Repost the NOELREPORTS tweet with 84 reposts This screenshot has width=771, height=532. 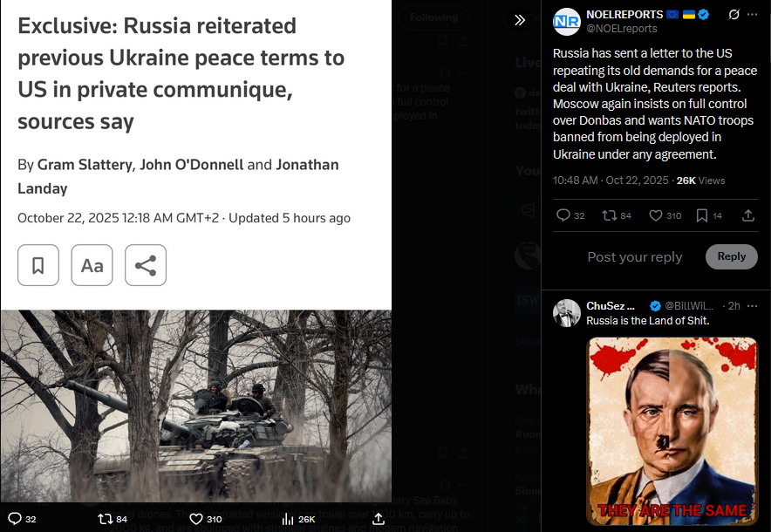click(610, 215)
